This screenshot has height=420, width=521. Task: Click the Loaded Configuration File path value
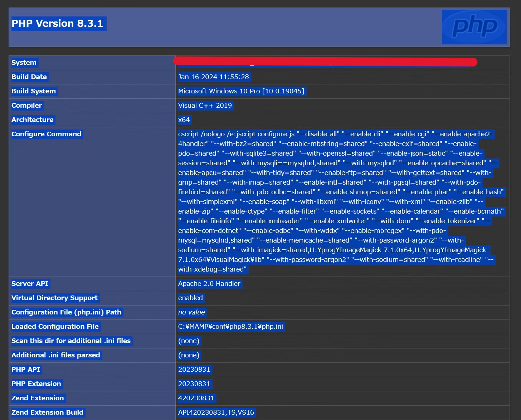231,326
